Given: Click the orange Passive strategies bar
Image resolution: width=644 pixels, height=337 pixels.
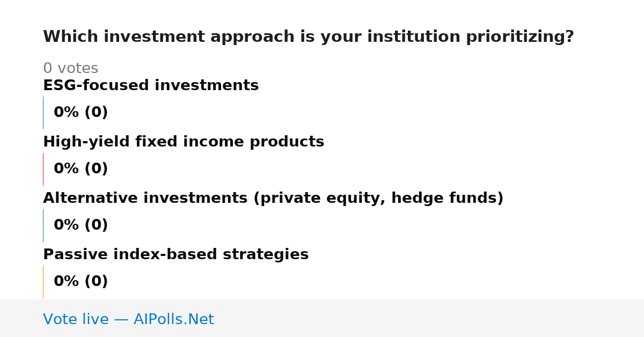Looking at the screenshot, I should [x=43, y=282].
